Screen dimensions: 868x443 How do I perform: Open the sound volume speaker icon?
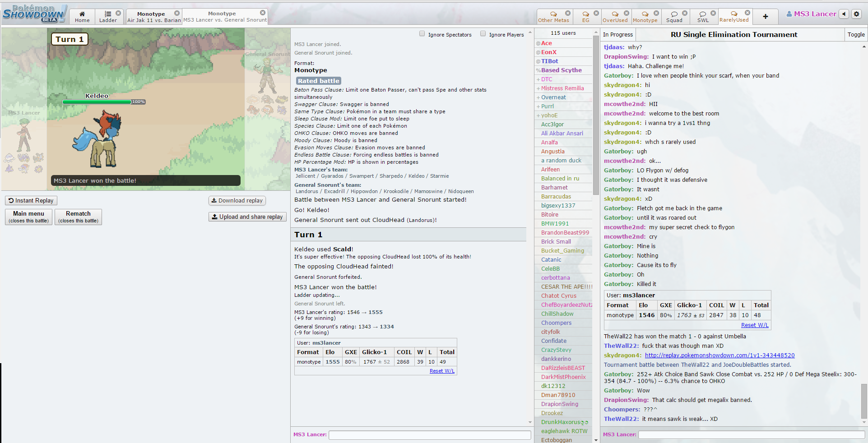click(844, 14)
